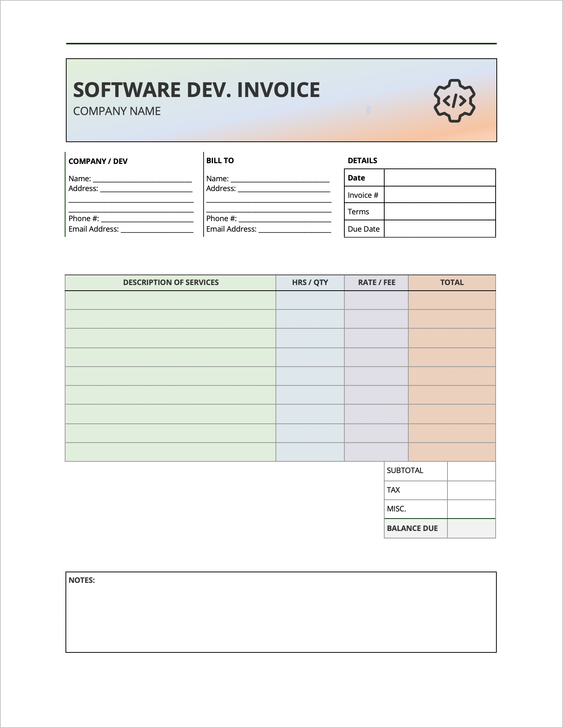Click the TAX amount cell

[x=472, y=490]
